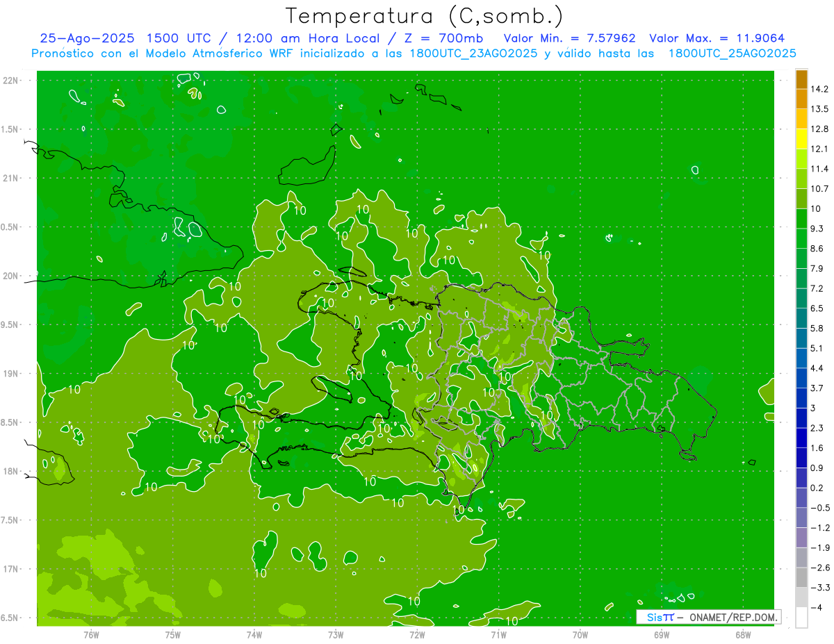Click the "9.3" value on color scale
Screen dimensions: 834x644
point(817,229)
